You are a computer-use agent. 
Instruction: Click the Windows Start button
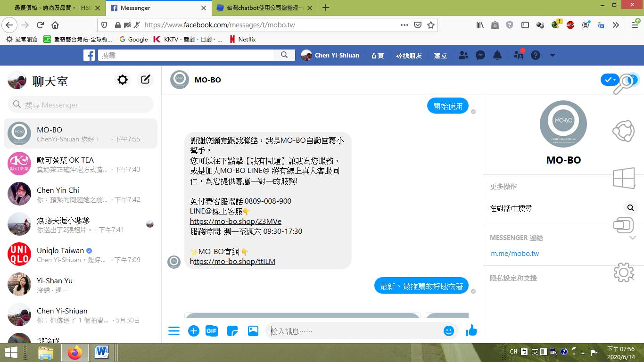11,353
